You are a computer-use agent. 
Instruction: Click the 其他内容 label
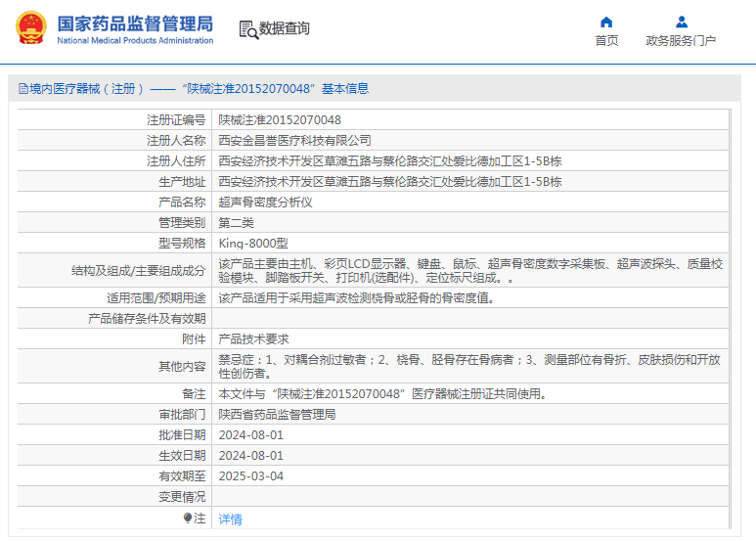tap(182, 367)
